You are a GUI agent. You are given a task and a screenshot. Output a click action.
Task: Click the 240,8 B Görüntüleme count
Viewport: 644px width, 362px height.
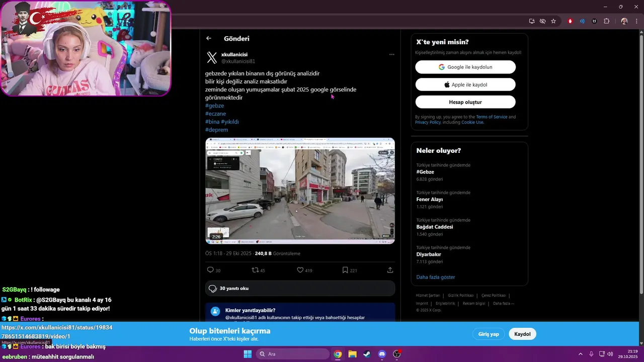coord(277,253)
